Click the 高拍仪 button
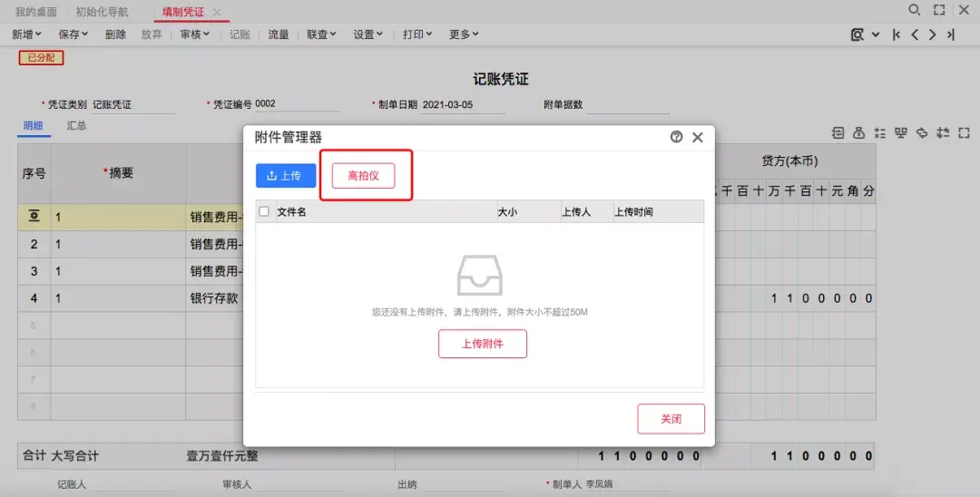 [x=364, y=175]
